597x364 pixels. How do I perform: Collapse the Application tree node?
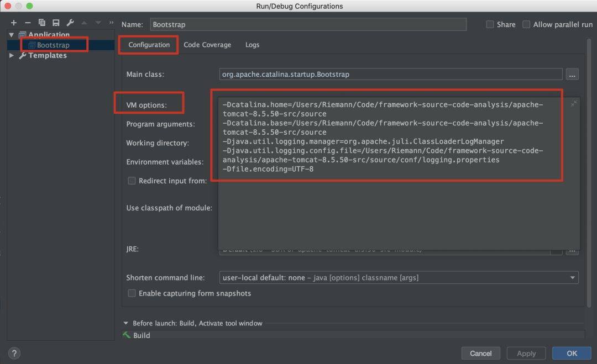tap(12, 35)
